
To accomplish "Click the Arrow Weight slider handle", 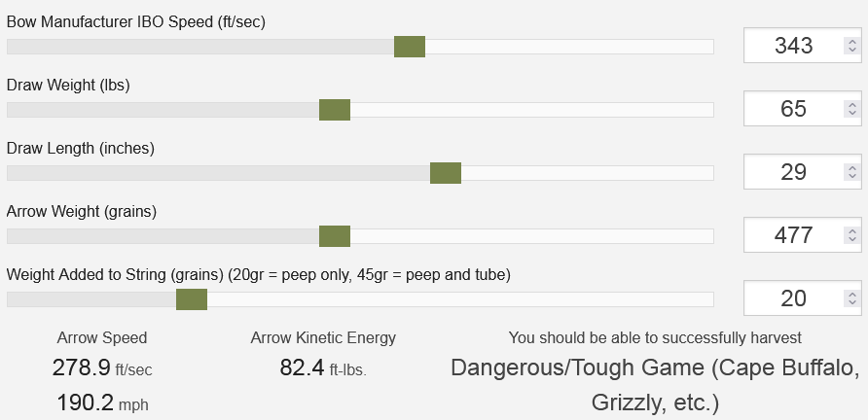I will 335,236.
